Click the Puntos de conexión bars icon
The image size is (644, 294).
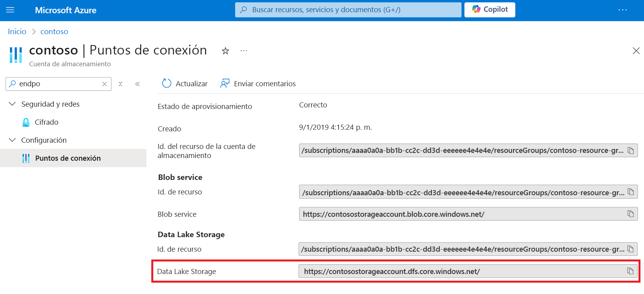pos(26,158)
